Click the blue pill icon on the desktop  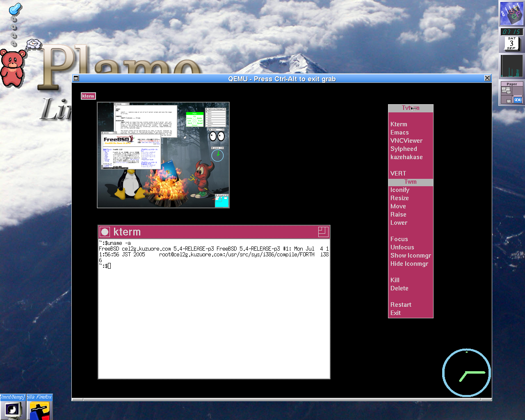16,9
